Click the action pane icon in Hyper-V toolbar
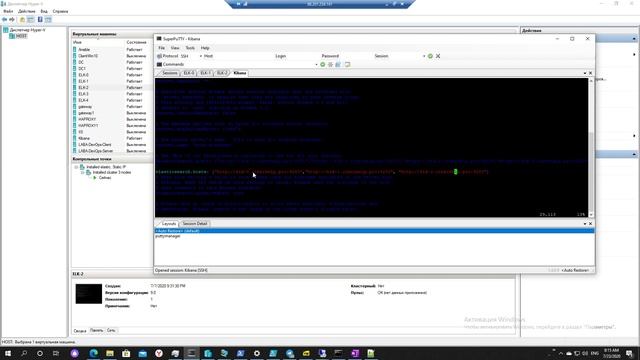Image resolution: width=640 pixels, height=360 pixels. pyautogui.click(x=48, y=20)
